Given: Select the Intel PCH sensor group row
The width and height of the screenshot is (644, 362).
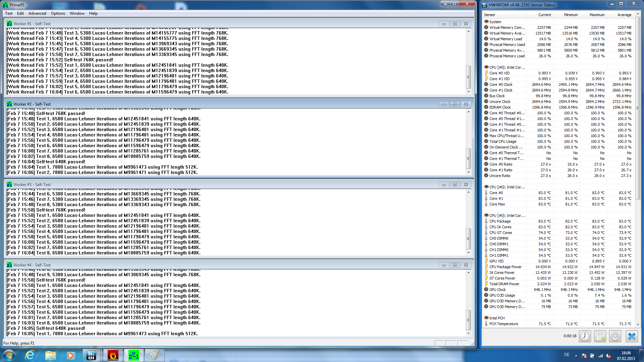Looking at the screenshot, I should pyautogui.click(x=558, y=318).
